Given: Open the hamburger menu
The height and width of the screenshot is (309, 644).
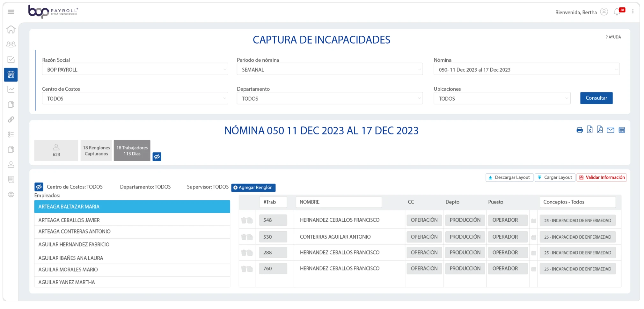Looking at the screenshot, I should (x=11, y=12).
